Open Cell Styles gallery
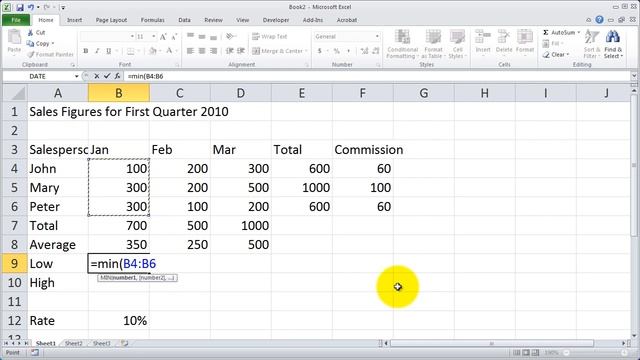This screenshot has width=640, height=360. pos(457,44)
